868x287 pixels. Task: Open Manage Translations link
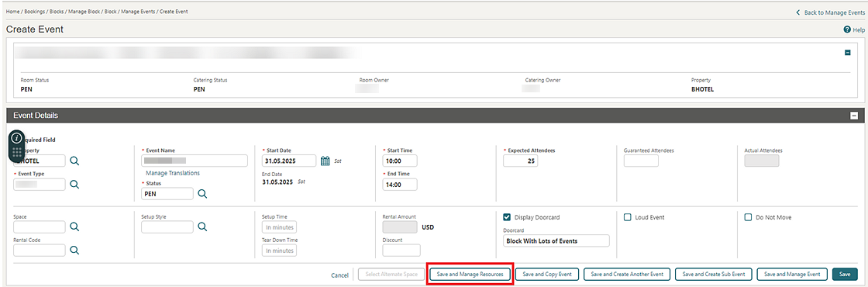(173, 173)
